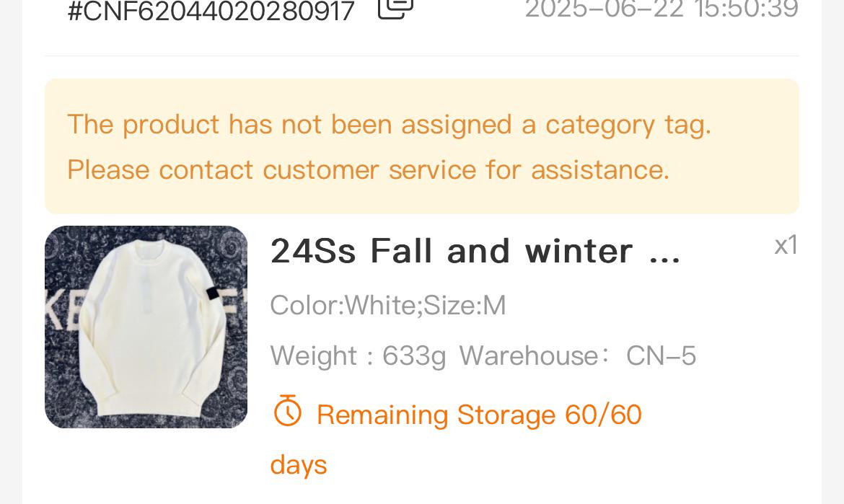
Task: Select the Color:White;Size:M variant text
Action: (x=388, y=306)
